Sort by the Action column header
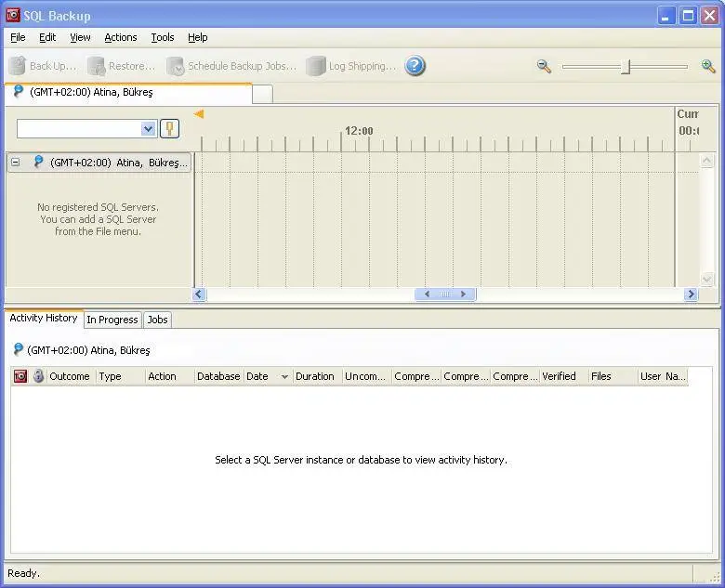725x588 pixels. [x=170, y=376]
